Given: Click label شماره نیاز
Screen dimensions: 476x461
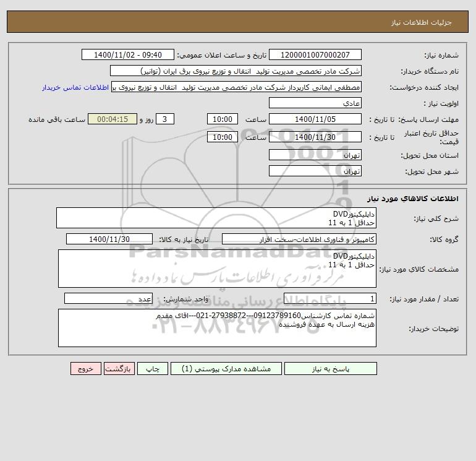Looking at the screenshot, I should click(x=441, y=55).
